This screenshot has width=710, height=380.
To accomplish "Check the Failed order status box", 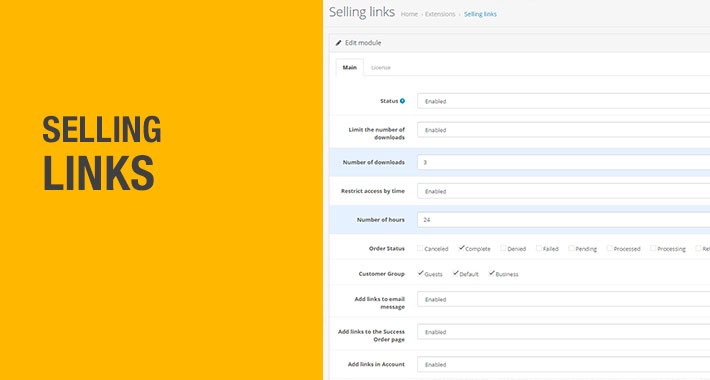I will (539, 248).
